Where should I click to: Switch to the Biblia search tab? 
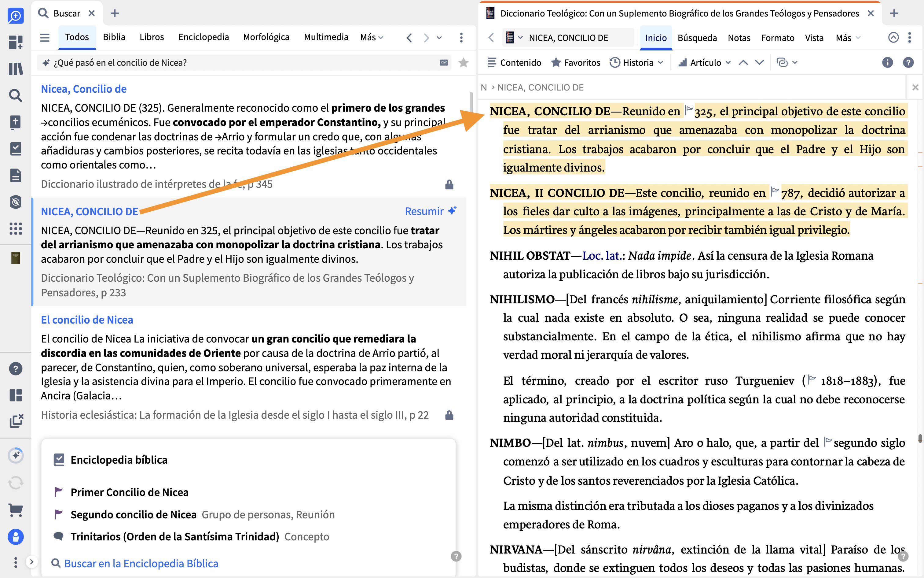coord(114,37)
